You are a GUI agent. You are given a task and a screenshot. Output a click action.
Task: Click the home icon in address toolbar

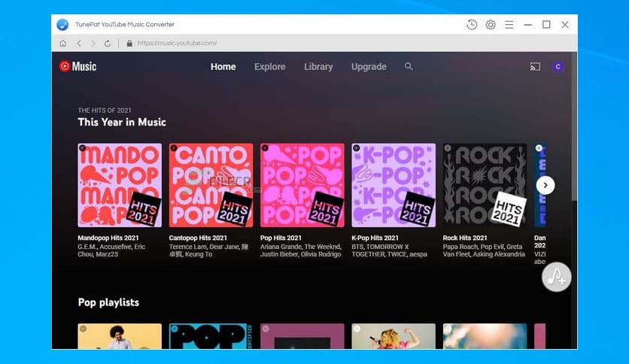pos(63,44)
